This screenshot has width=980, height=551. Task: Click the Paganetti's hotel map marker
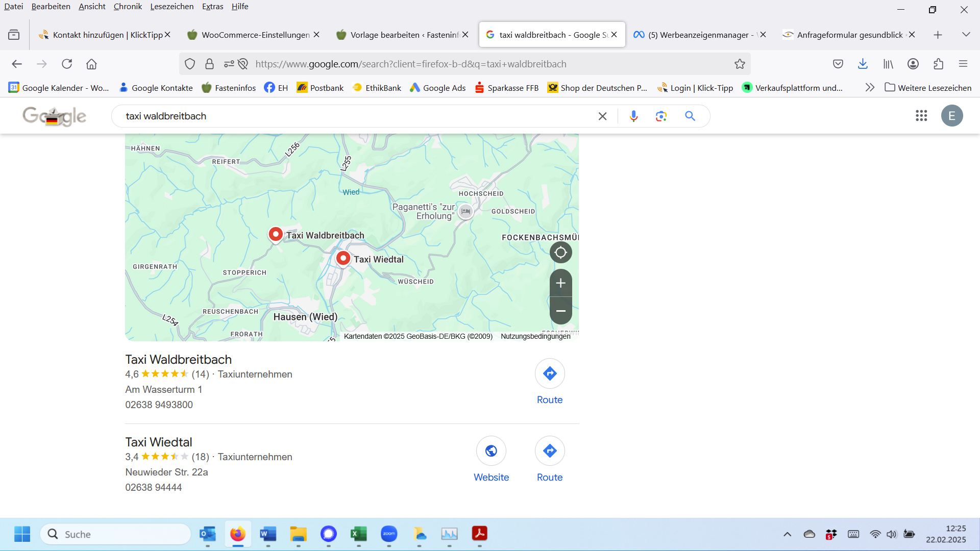(465, 211)
